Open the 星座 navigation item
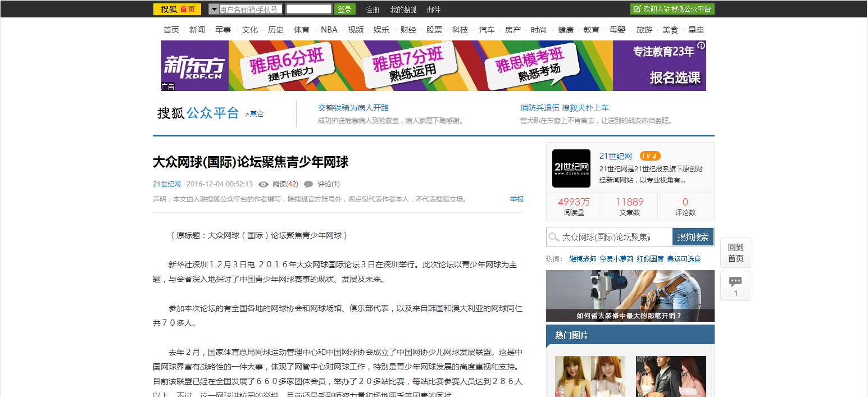This screenshot has width=868, height=397. tap(696, 30)
